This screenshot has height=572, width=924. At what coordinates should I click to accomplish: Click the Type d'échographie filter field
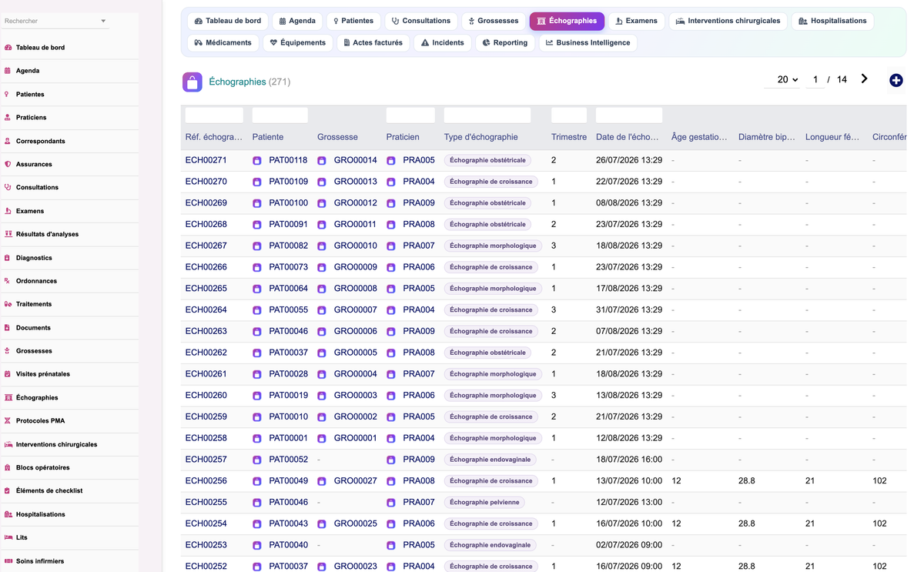click(487, 115)
